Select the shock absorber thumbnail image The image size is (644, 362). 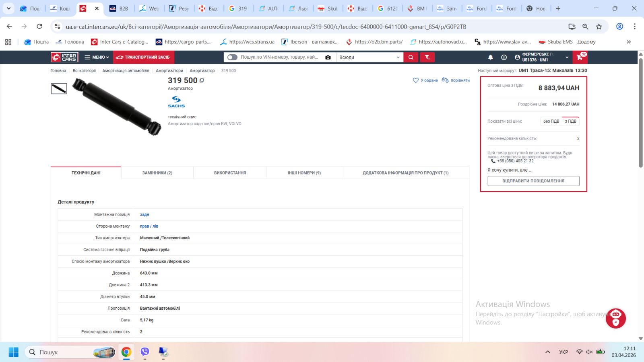[59, 88]
